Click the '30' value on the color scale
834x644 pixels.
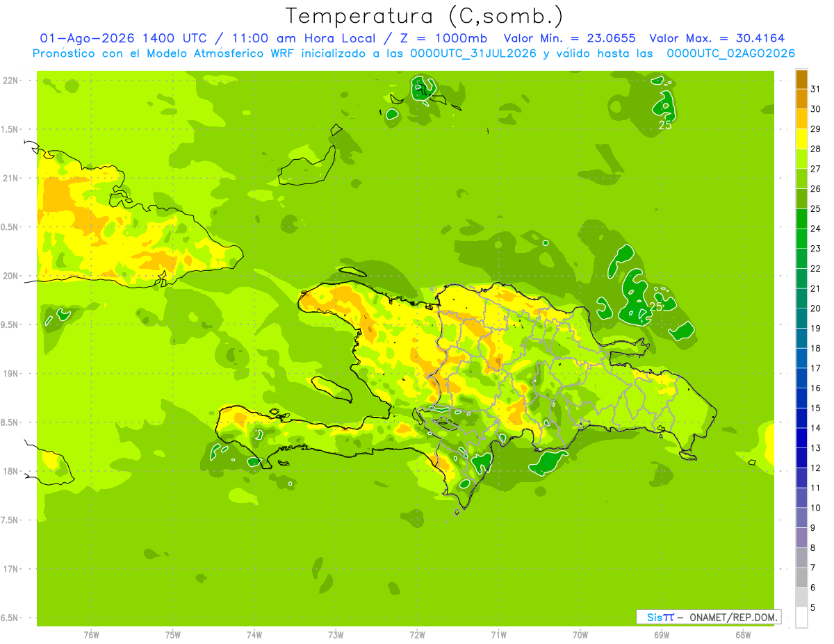[x=817, y=109]
